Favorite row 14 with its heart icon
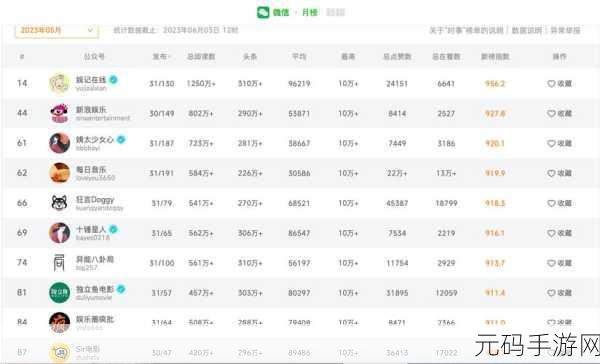This screenshot has width=600, height=364. point(551,83)
